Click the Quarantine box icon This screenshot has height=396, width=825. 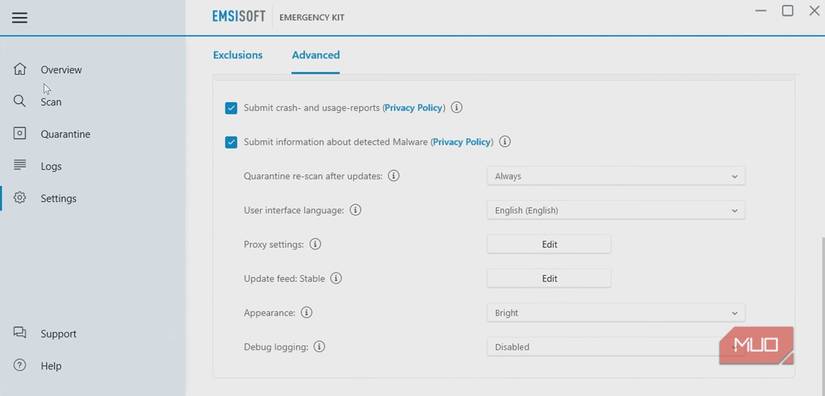(19, 134)
